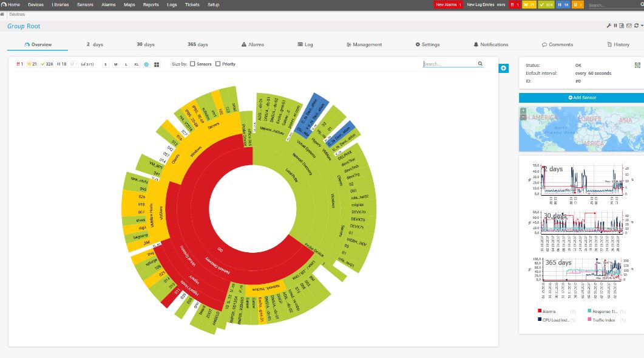This screenshot has height=358, width=644.
Task: Open the Log tab
Action: [305, 44]
